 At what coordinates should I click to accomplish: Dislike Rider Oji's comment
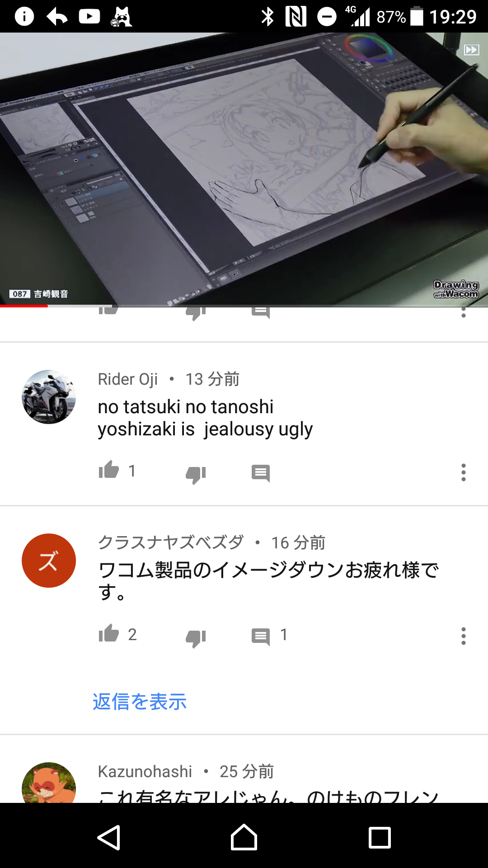point(196,474)
